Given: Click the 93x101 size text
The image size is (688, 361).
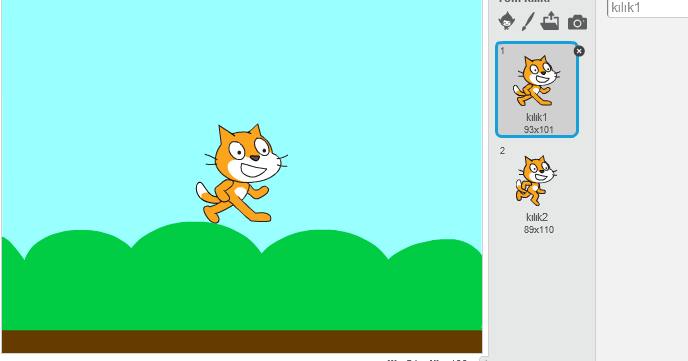Looking at the screenshot, I should click(538, 130).
